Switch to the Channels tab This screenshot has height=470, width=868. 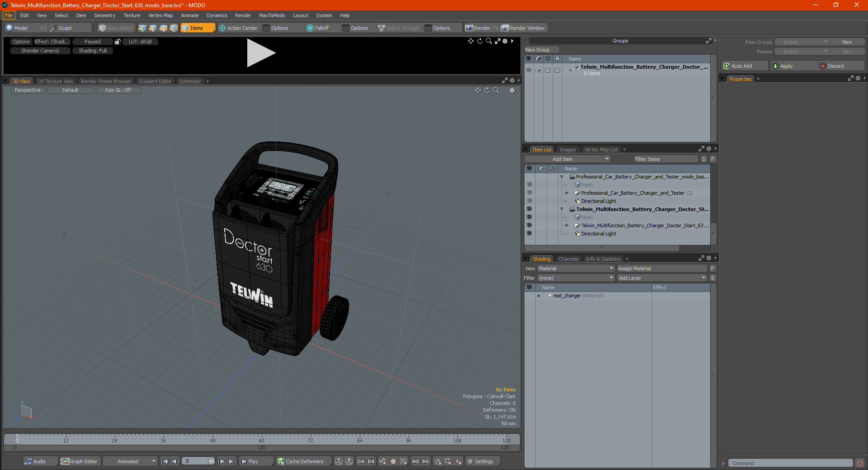pyautogui.click(x=568, y=259)
